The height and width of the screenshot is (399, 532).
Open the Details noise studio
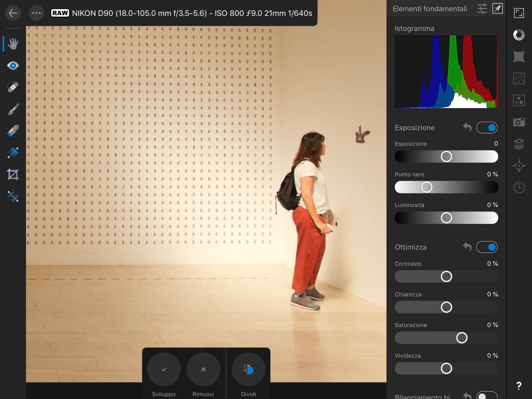[519, 78]
